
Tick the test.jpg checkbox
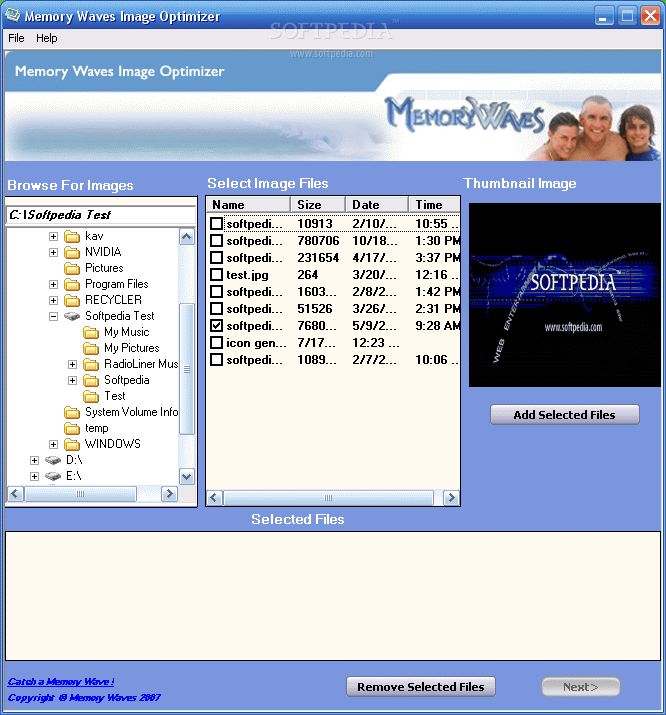[x=217, y=275]
